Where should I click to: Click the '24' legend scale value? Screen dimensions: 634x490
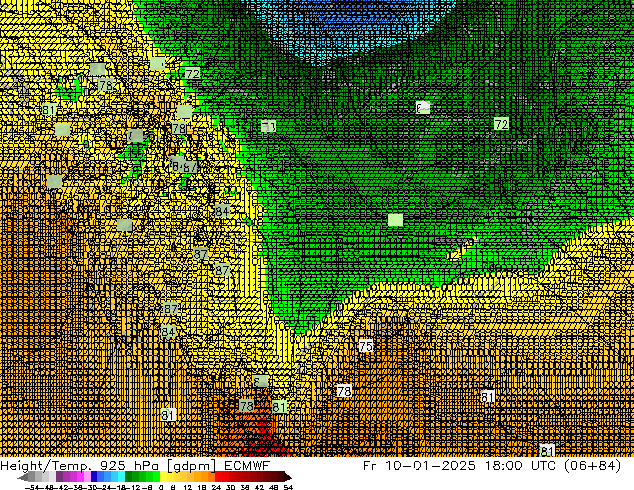[216, 487]
